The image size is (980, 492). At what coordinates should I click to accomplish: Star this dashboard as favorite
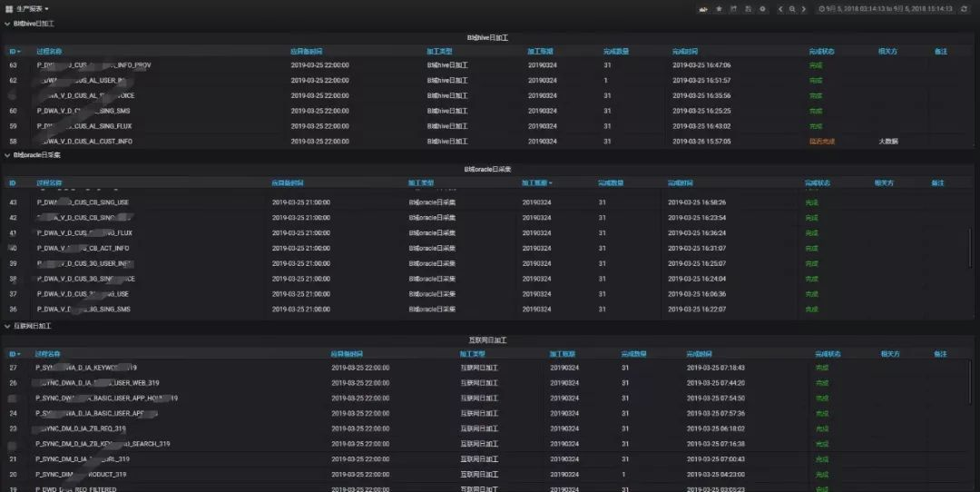tap(719, 9)
